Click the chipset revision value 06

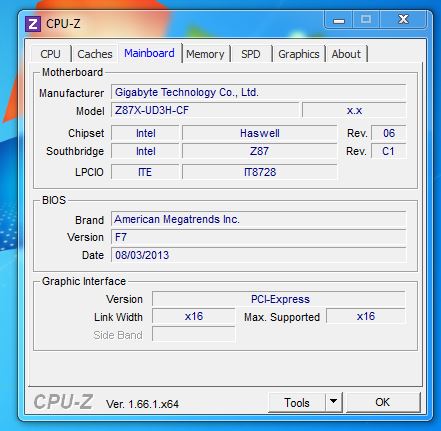click(389, 133)
